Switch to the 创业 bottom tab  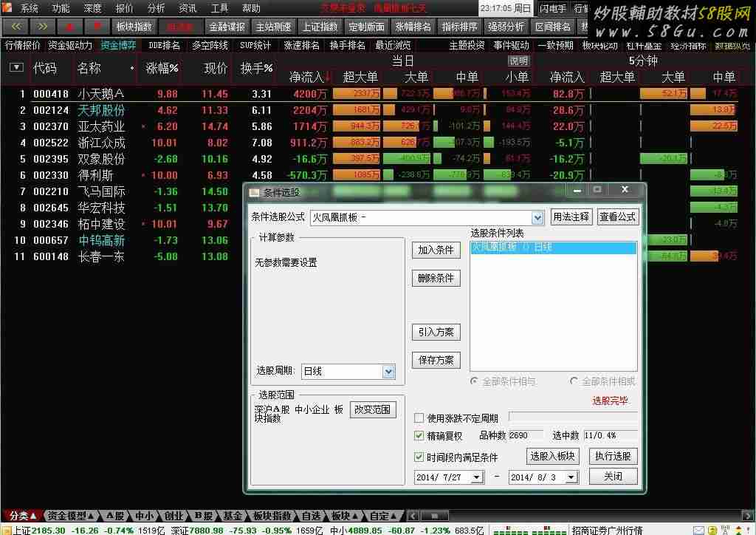[x=173, y=516]
